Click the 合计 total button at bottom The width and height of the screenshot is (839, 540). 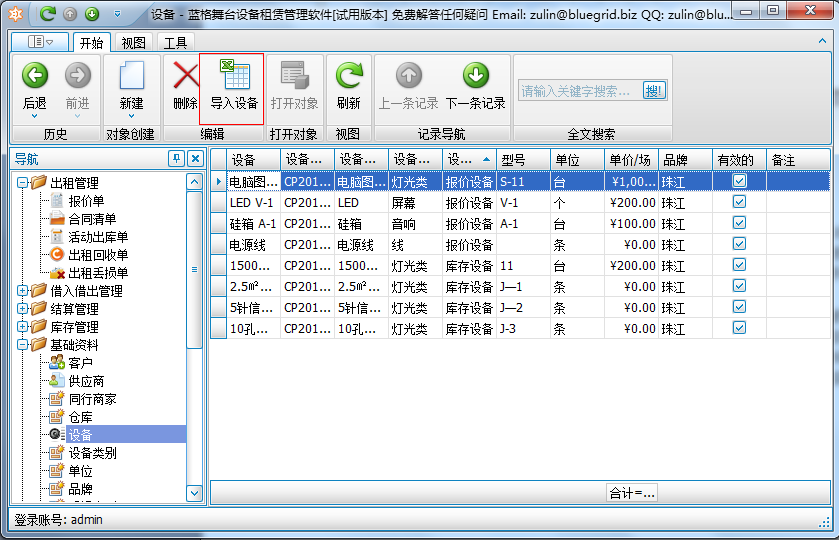tap(632, 492)
